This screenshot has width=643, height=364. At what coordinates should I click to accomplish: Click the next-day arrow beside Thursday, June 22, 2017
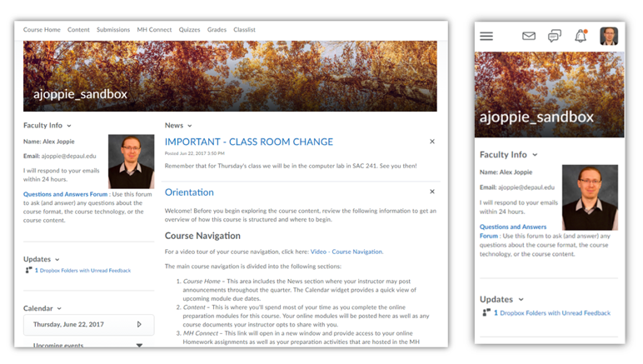[139, 324]
